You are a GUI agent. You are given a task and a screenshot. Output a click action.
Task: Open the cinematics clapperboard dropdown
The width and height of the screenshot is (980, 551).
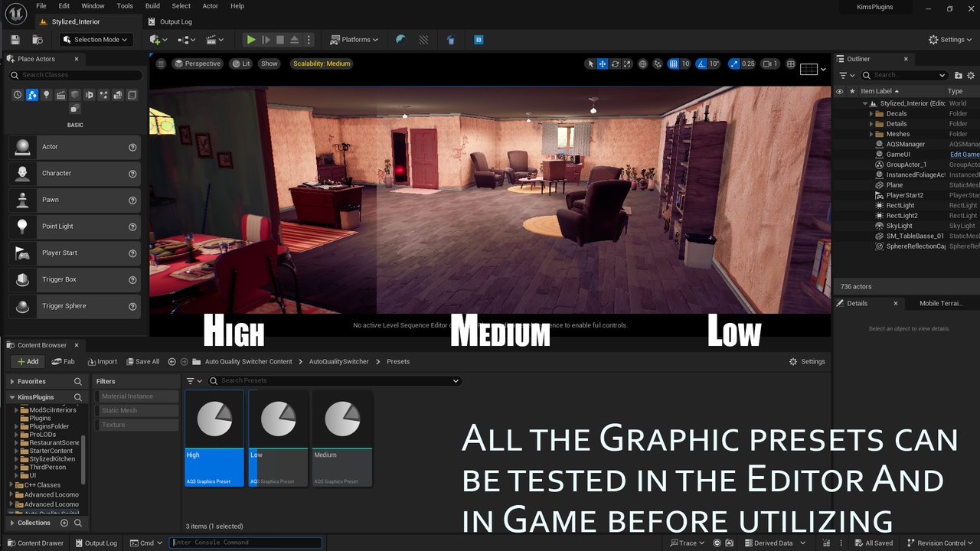coord(215,40)
